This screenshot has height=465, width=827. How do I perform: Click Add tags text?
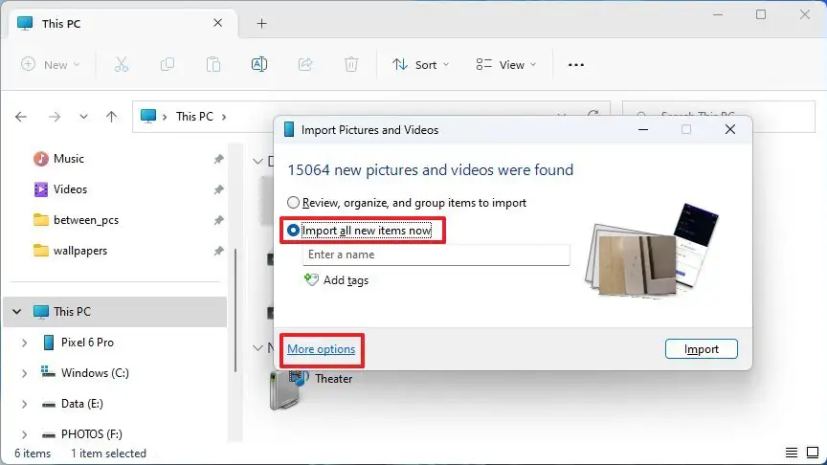coord(346,280)
